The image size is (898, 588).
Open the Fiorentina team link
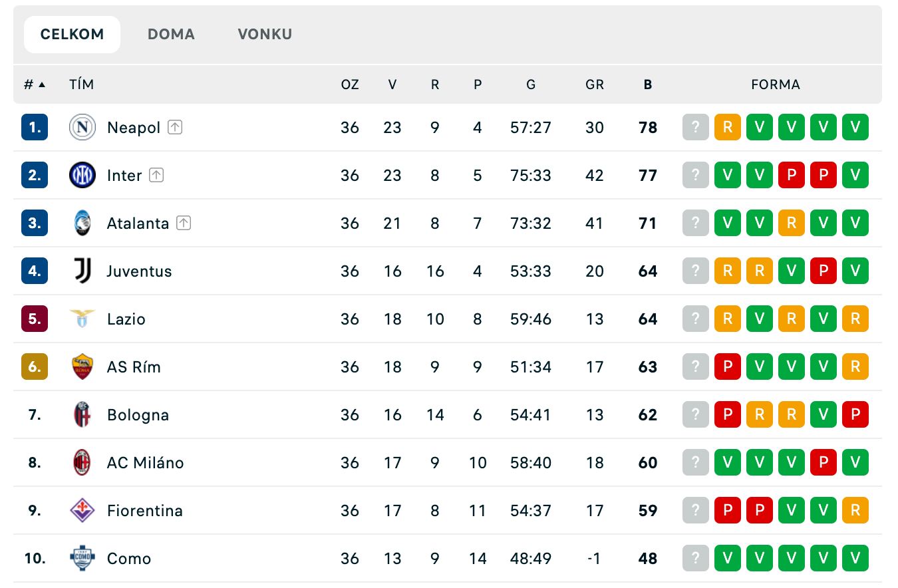point(145,511)
